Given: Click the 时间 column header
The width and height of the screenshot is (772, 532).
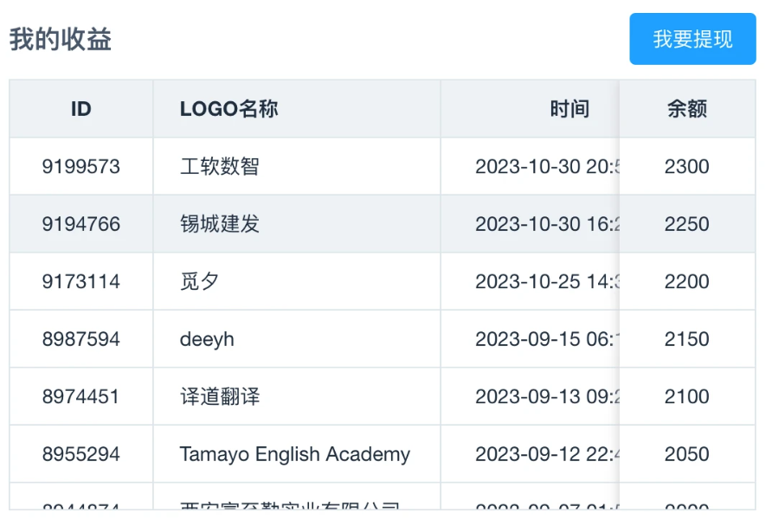Looking at the screenshot, I should coord(569,109).
